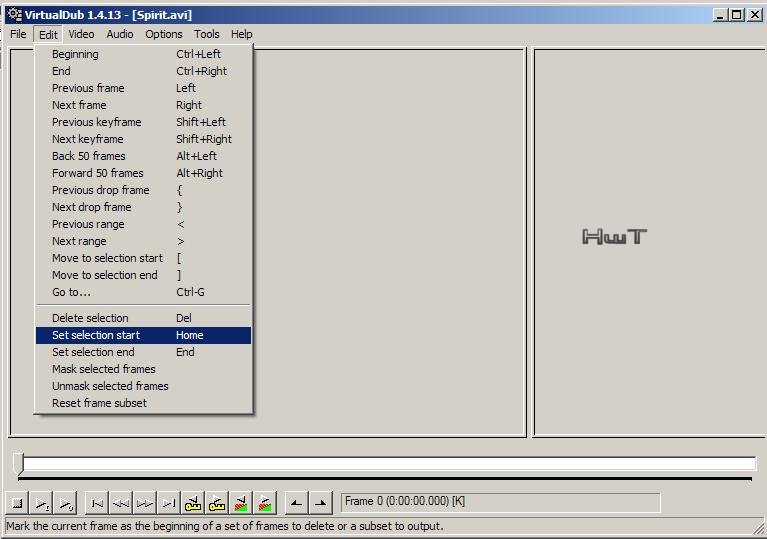
Task: Click the output video pane with HwT logo
Action: click(650, 242)
